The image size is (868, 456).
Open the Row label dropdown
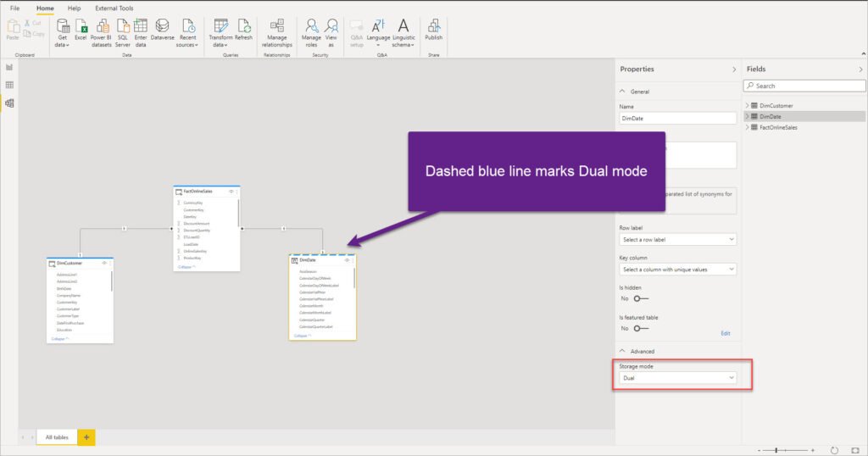click(678, 240)
